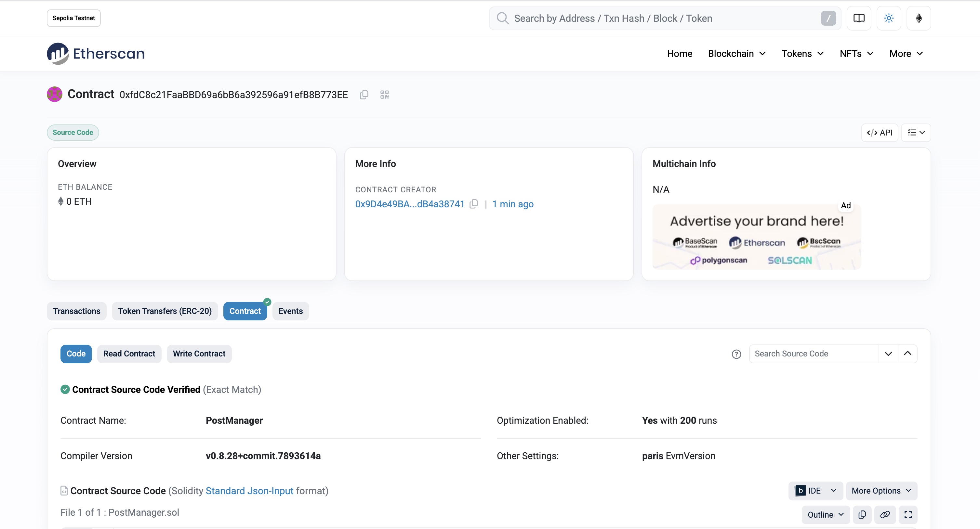Image resolution: width=980 pixels, height=529 pixels.
Task: Click 'Yes with 200 runs' text
Action: [680, 420]
